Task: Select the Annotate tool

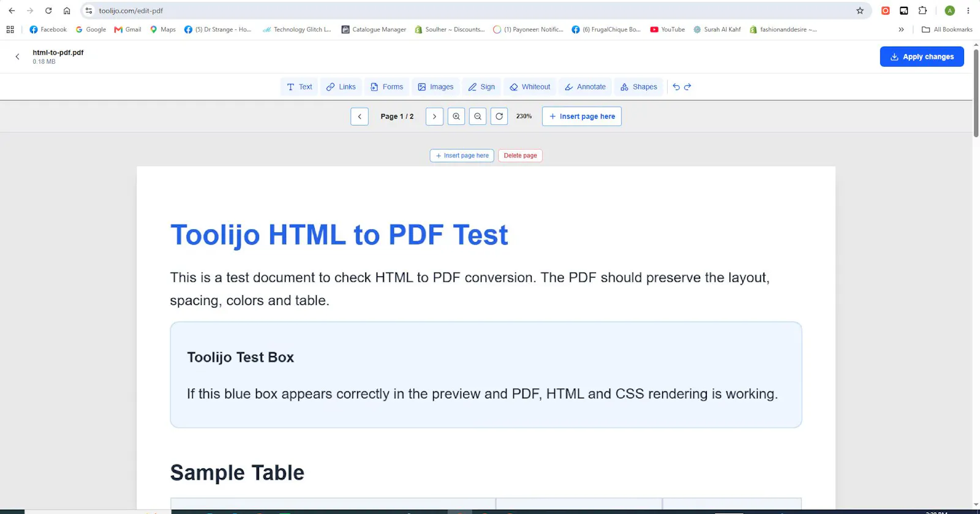Action: coord(585,87)
